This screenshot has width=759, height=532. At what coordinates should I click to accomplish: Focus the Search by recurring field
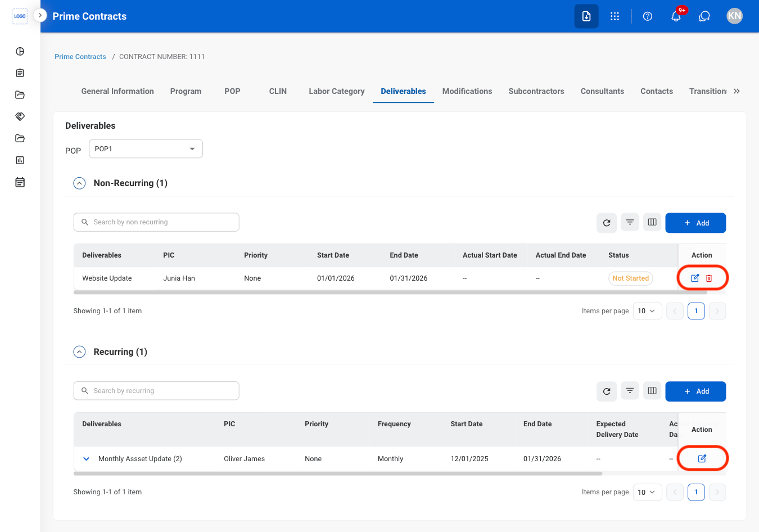point(156,391)
